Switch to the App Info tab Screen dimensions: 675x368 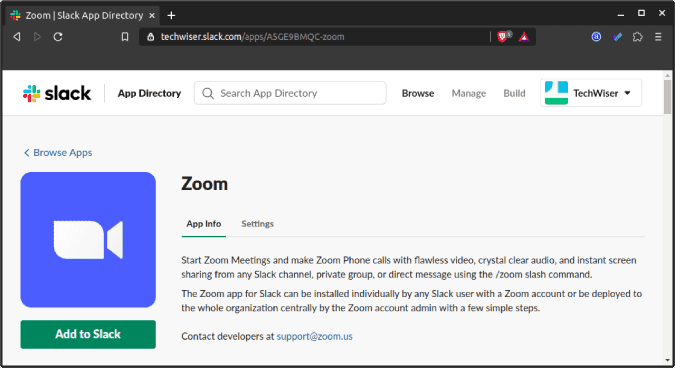tap(204, 224)
